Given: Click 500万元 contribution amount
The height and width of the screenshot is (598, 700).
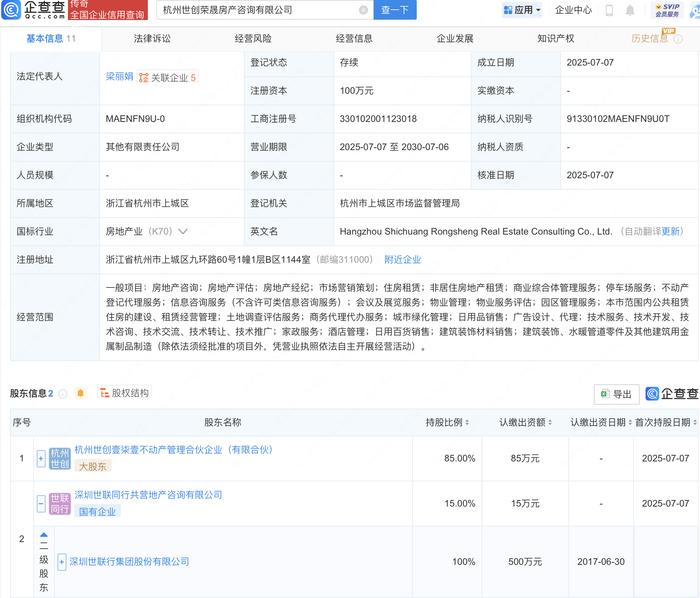Looking at the screenshot, I should 525,561.
